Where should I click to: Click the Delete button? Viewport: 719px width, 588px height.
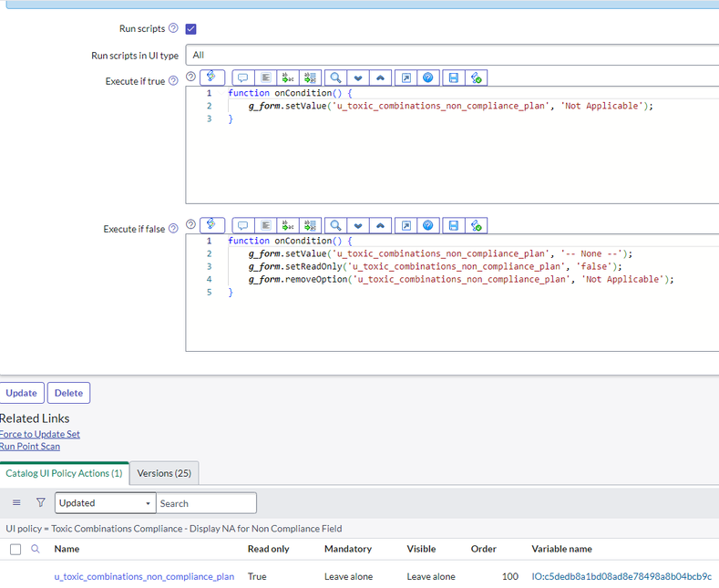(68, 393)
